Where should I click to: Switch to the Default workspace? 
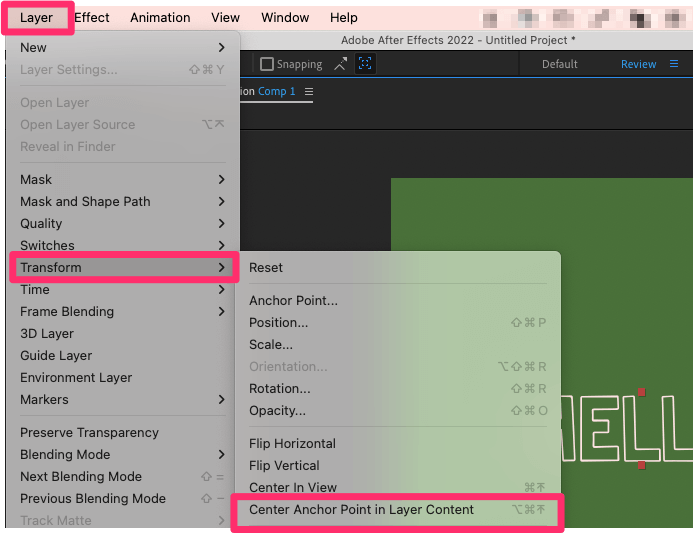559,64
